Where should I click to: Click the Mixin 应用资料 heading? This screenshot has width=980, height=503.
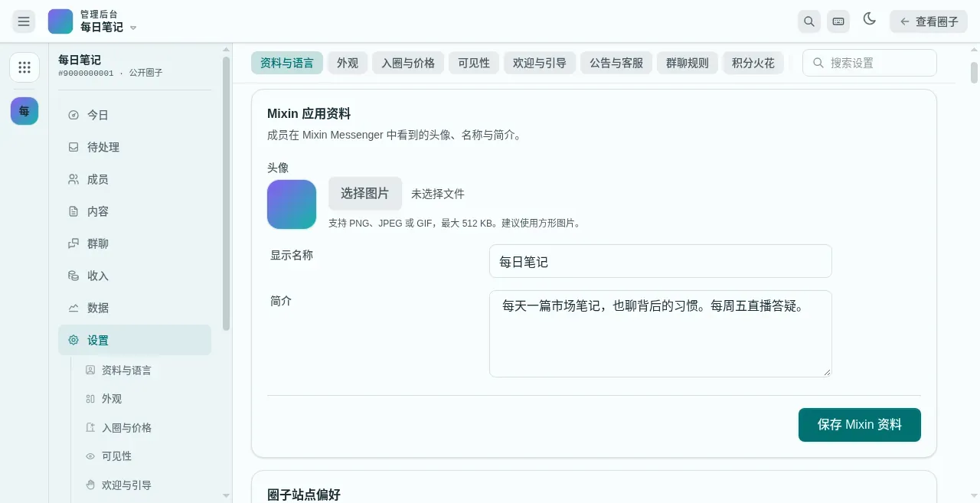(x=309, y=114)
